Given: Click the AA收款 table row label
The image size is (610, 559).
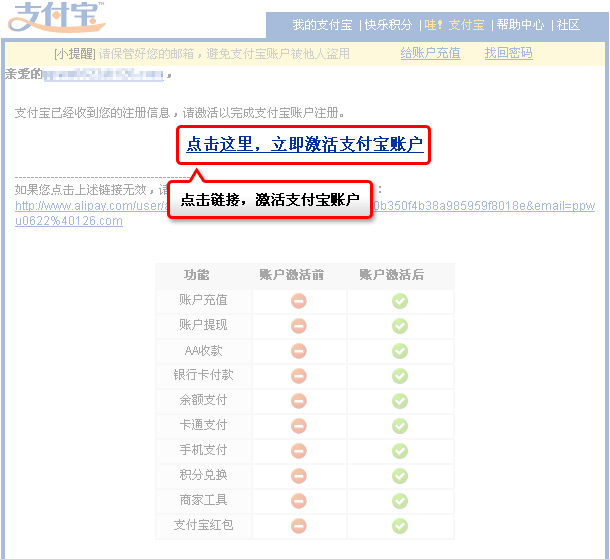Looking at the screenshot, I should pyautogui.click(x=203, y=350).
